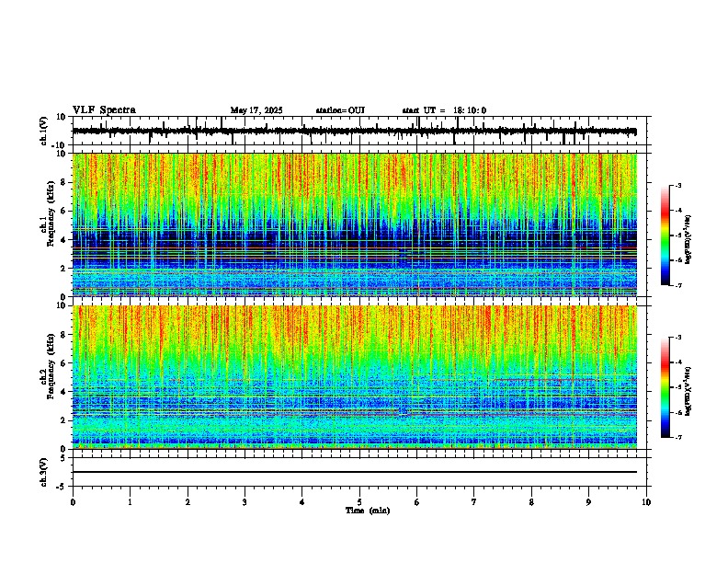Click the time axis tick label "6"
The height and width of the screenshot is (563, 728).
coord(417,502)
